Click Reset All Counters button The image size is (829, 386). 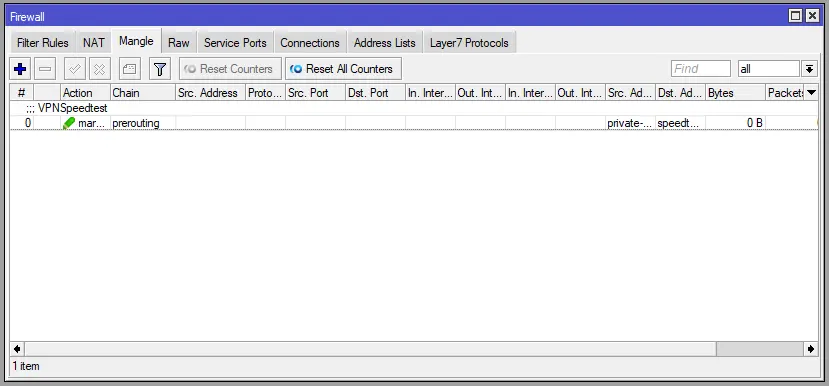343,69
